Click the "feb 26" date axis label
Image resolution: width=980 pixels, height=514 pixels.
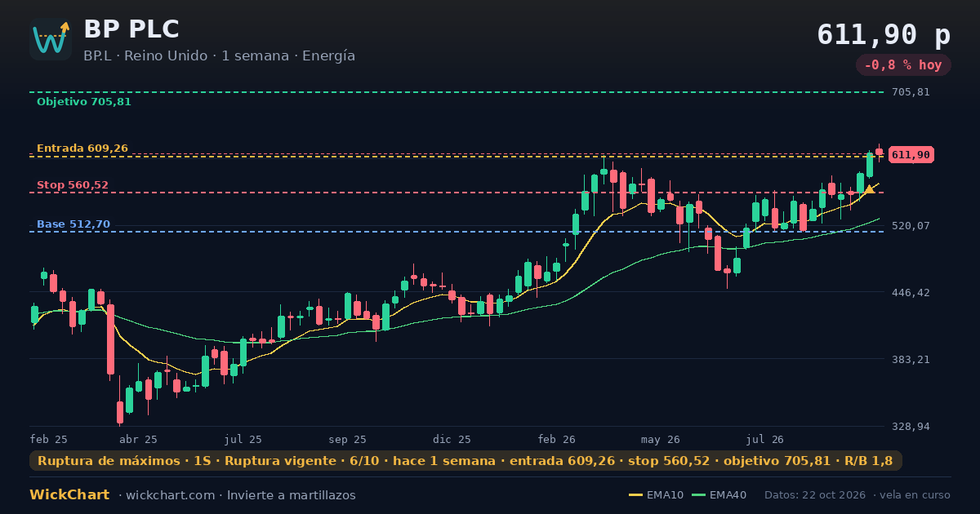(557, 439)
